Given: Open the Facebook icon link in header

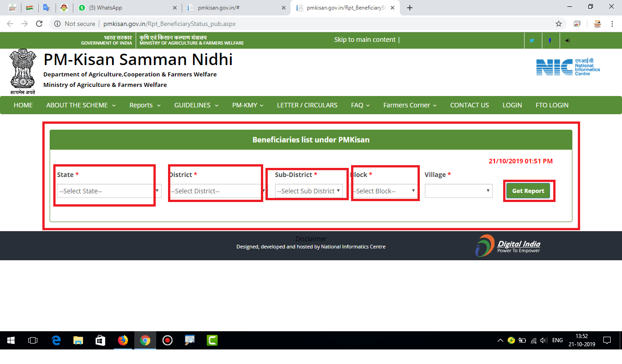Looking at the screenshot, I should (x=550, y=40).
